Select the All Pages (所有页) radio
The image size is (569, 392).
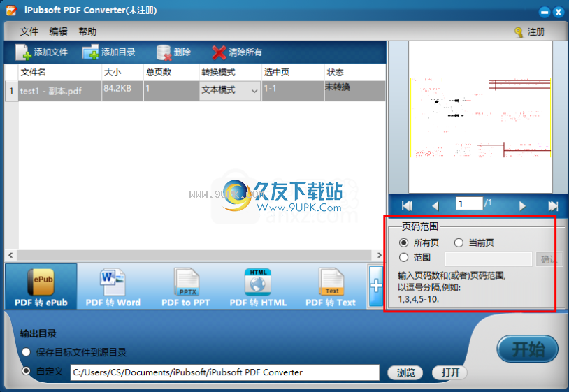pos(403,242)
